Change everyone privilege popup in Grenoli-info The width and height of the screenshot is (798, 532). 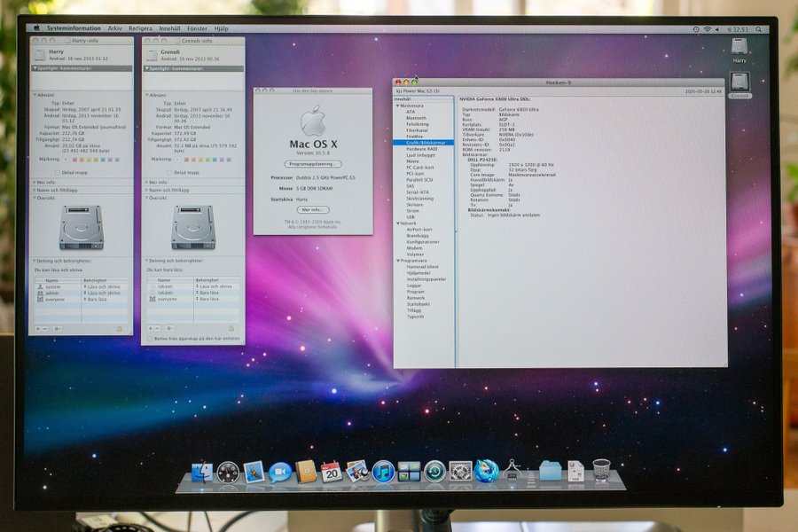click(215, 299)
